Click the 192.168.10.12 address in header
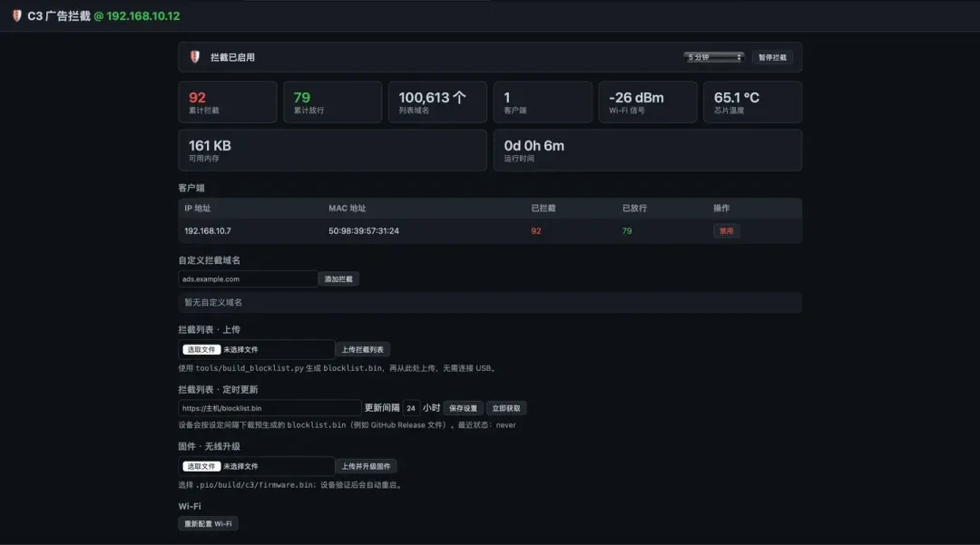Image resolution: width=980 pixels, height=545 pixels. click(x=143, y=16)
